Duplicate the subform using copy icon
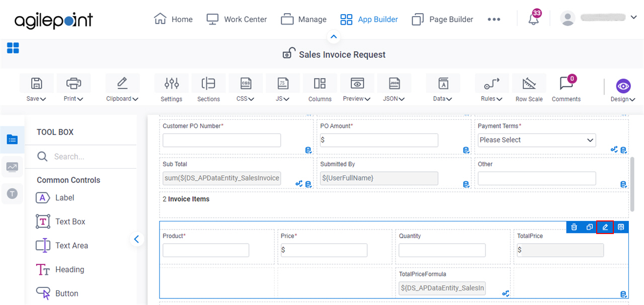644x305 pixels. (x=589, y=227)
